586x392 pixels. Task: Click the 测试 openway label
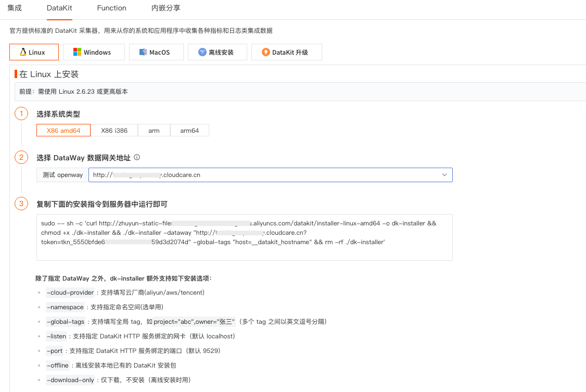62,175
